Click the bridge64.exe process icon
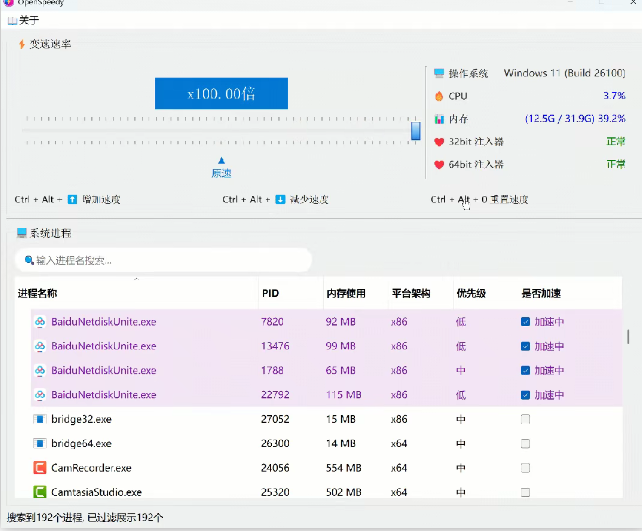 pos(40,443)
